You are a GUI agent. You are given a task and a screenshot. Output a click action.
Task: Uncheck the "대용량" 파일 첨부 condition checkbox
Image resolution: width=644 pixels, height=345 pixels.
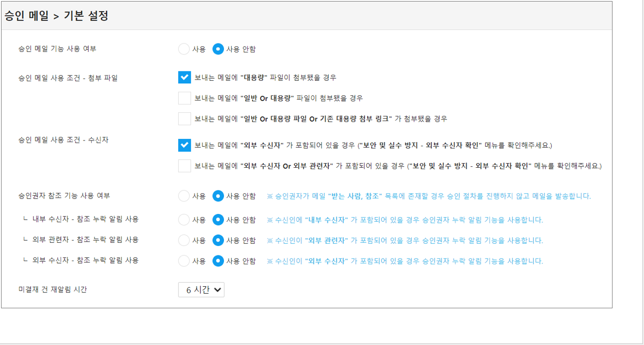pos(185,78)
